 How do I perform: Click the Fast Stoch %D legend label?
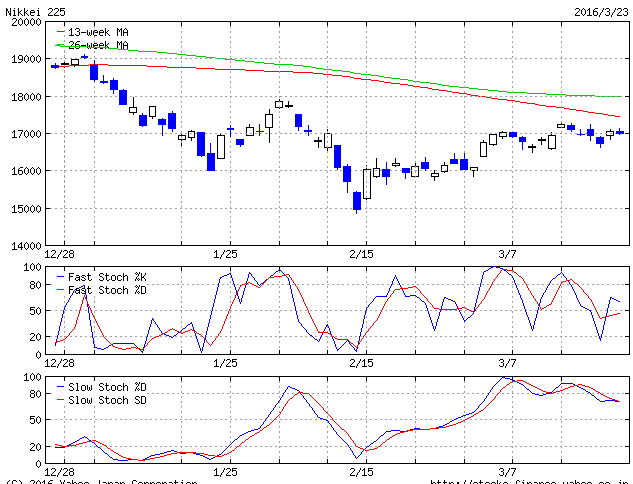point(107,290)
